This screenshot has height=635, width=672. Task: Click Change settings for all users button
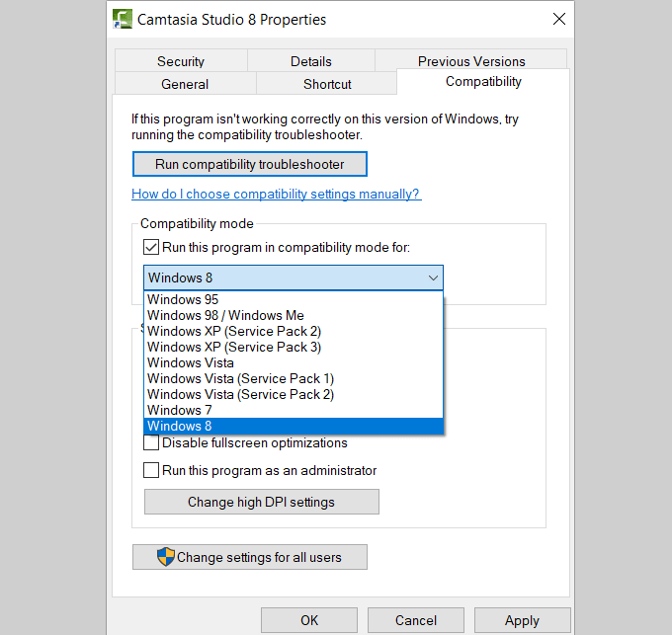point(250,557)
